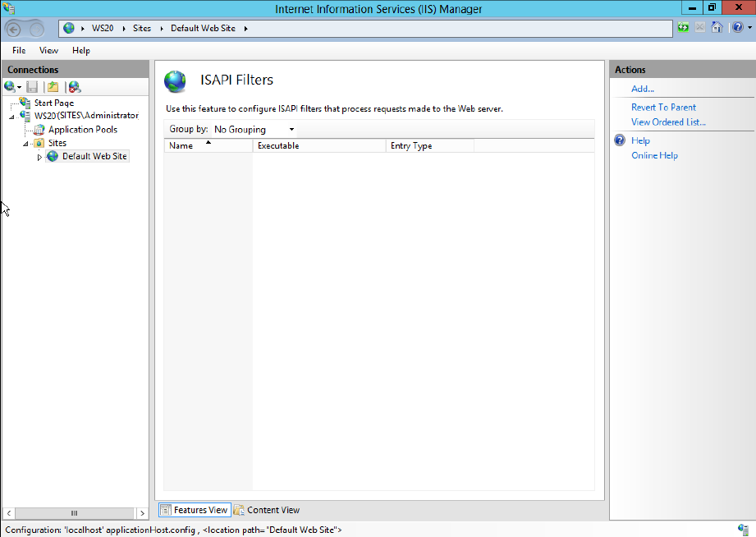This screenshot has height=537, width=756.
Task: Click the Help question mark icon in the Actions pane
Action: [620, 140]
